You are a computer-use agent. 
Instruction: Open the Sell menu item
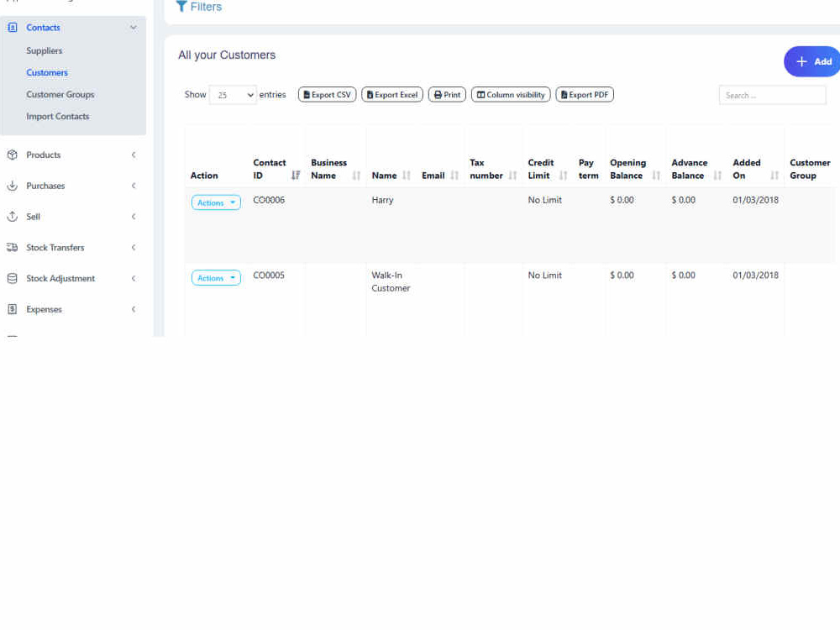coord(34,217)
